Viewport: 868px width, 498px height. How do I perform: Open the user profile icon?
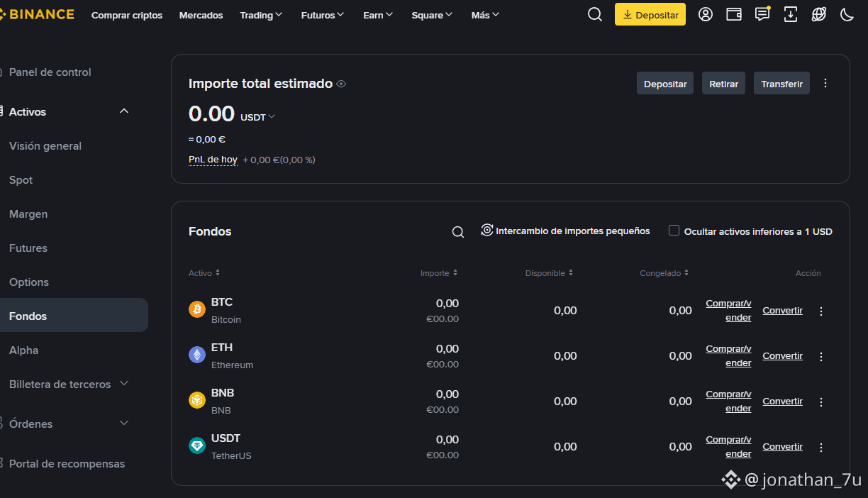706,14
